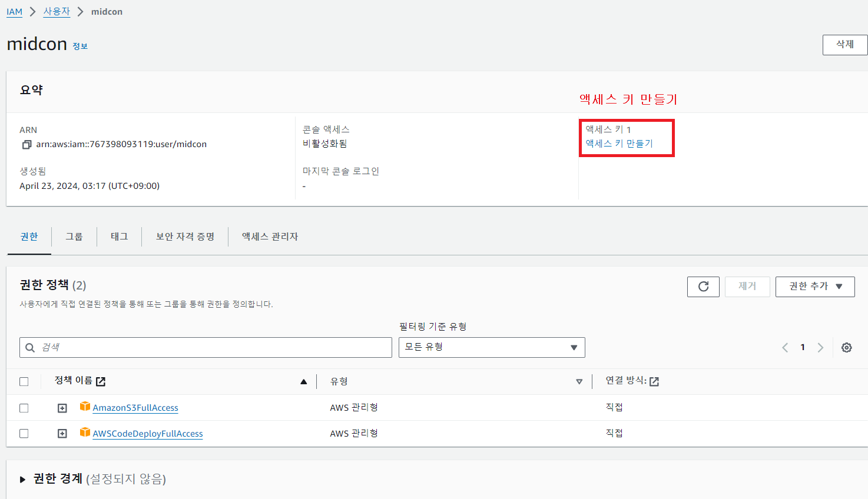Open the AmazonS3FullAccess policy link
Image resolution: width=868 pixels, height=499 pixels.
point(135,408)
